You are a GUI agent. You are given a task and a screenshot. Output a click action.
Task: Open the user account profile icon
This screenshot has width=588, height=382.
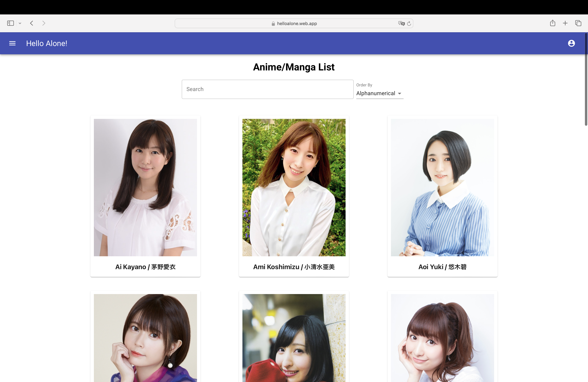pyautogui.click(x=571, y=43)
